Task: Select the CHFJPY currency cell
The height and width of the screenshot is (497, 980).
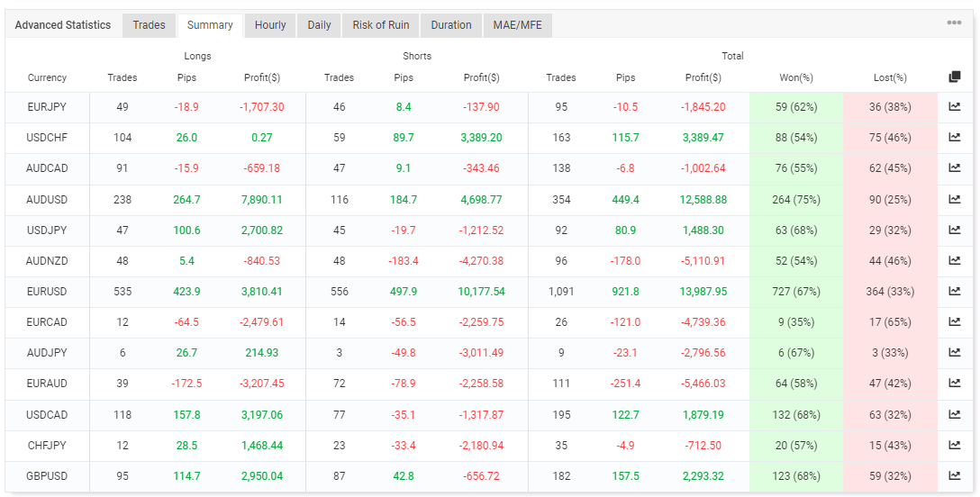Action: point(47,445)
